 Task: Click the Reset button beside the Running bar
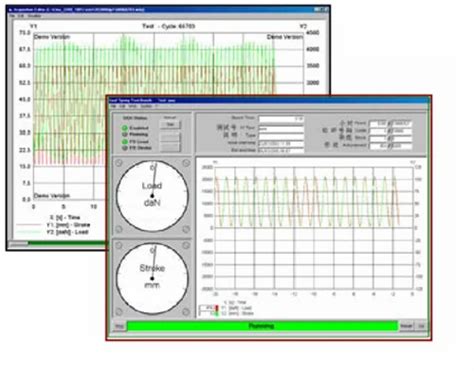click(406, 326)
